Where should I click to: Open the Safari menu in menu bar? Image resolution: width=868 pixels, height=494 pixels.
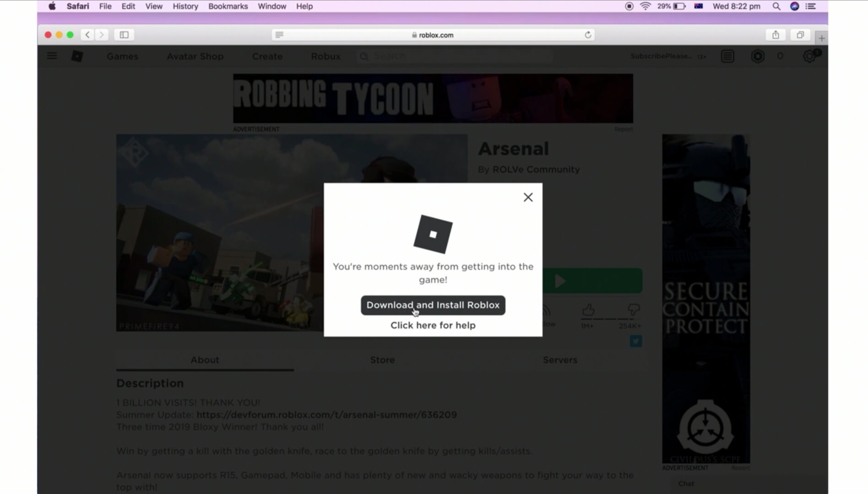[78, 6]
